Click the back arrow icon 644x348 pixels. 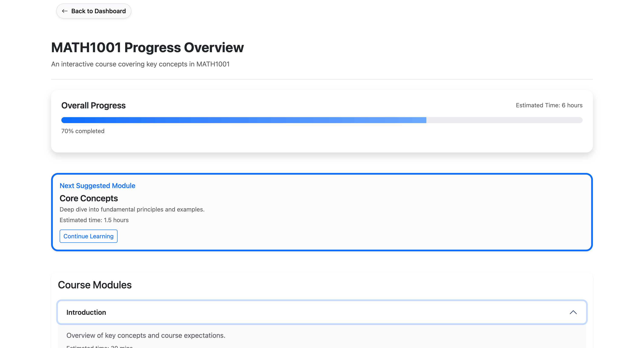(65, 11)
